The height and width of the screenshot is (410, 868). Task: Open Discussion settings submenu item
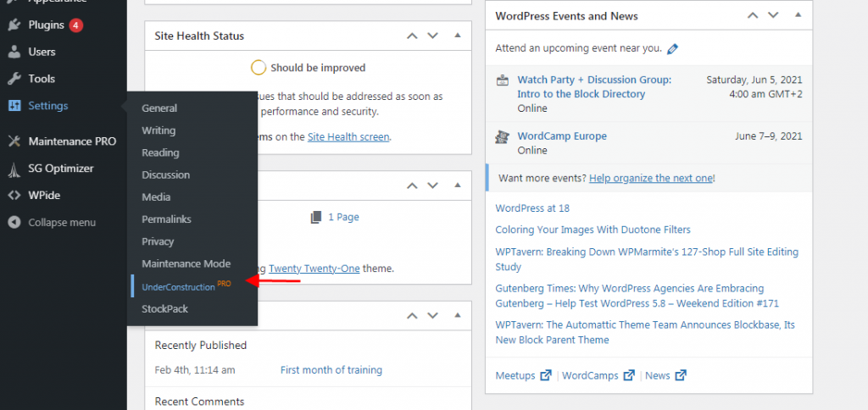165,175
